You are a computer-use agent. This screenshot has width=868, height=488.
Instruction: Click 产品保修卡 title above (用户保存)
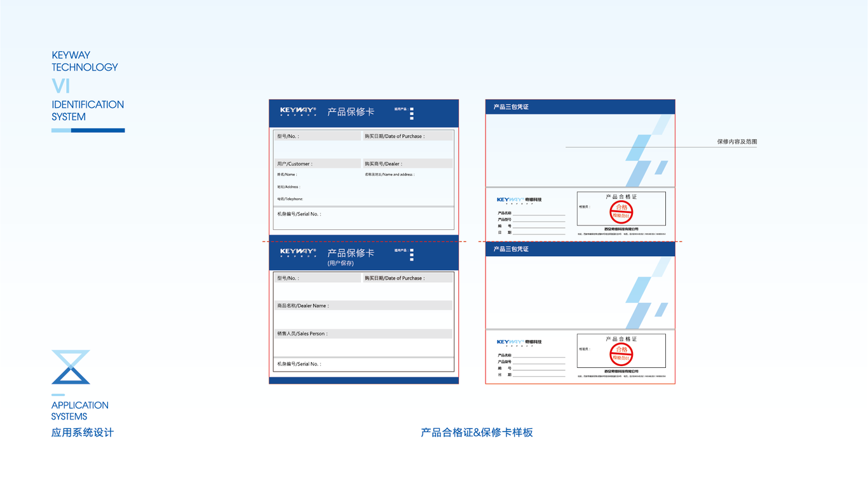[351, 253]
